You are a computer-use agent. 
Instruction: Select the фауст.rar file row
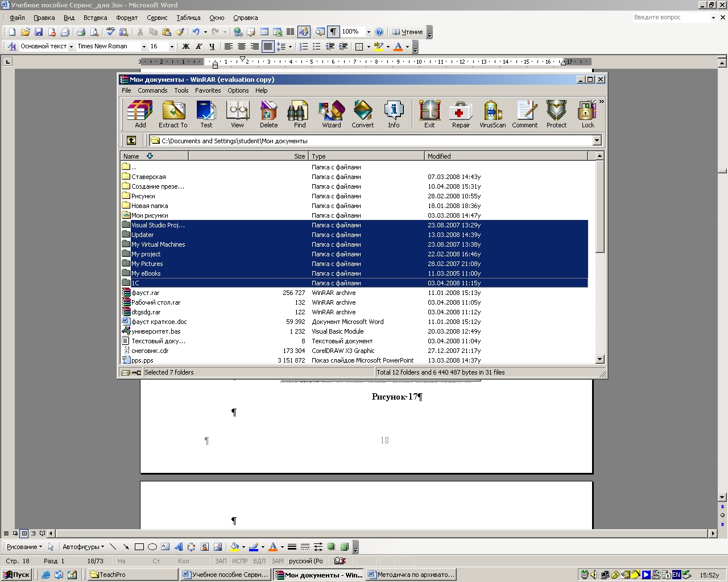click(x=354, y=293)
